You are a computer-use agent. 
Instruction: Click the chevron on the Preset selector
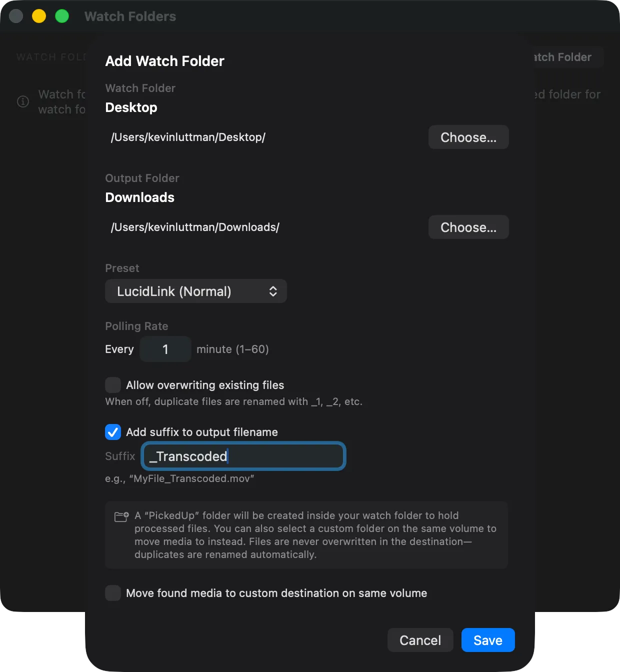coord(273,291)
